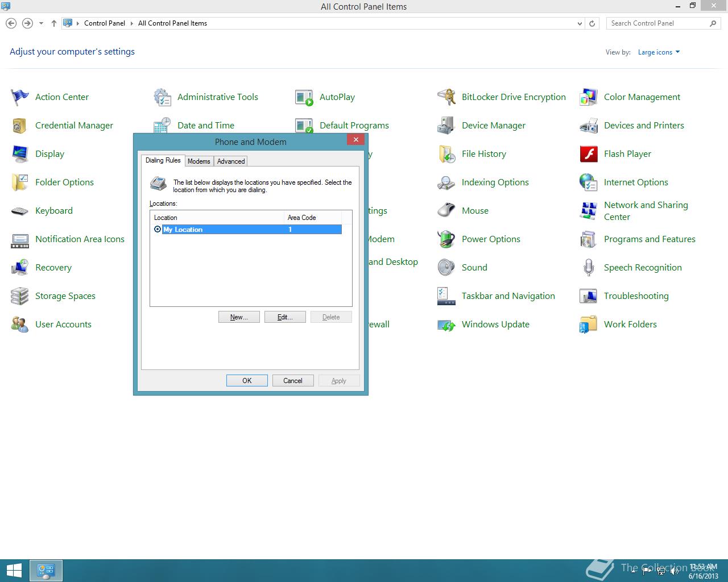Open the recent locations dropdown arrow
This screenshot has width=728, height=582.
click(41, 23)
